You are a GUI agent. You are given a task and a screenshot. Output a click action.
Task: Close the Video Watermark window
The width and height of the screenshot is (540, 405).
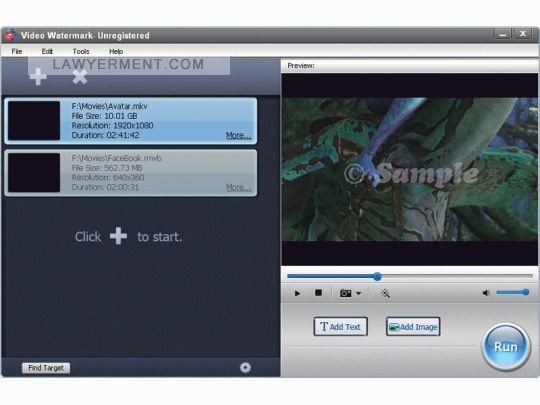point(523,34)
